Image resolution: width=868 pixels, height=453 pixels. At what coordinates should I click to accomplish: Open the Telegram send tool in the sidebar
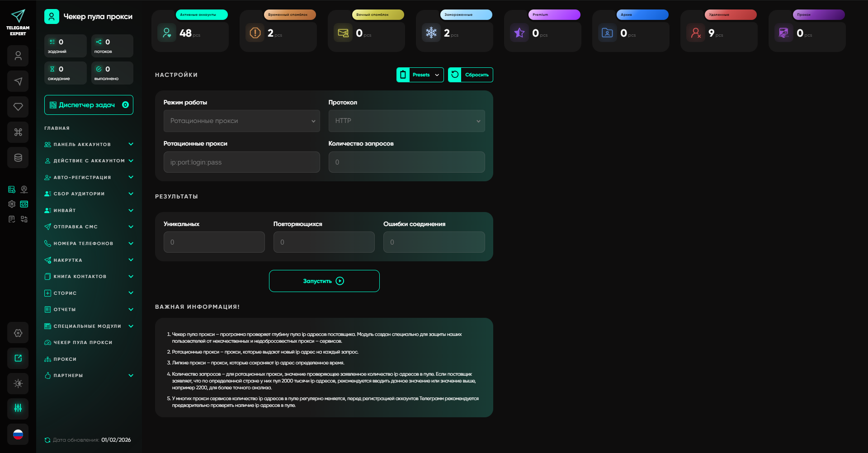pos(18,81)
